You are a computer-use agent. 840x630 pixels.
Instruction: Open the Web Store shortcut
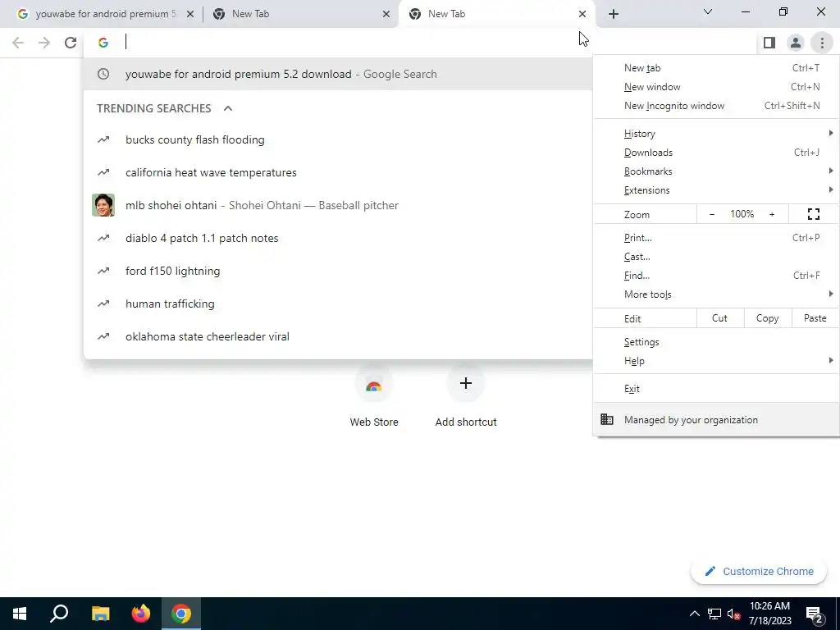[x=374, y=396]
